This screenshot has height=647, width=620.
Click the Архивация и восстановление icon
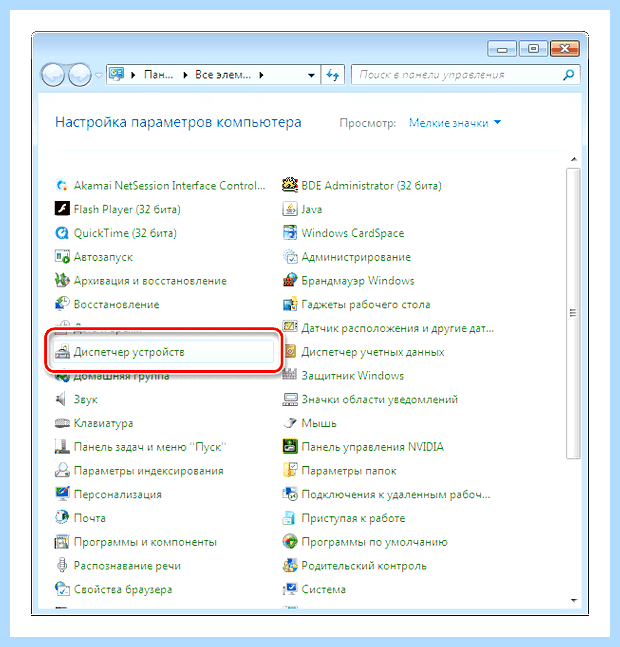[62, 281]
